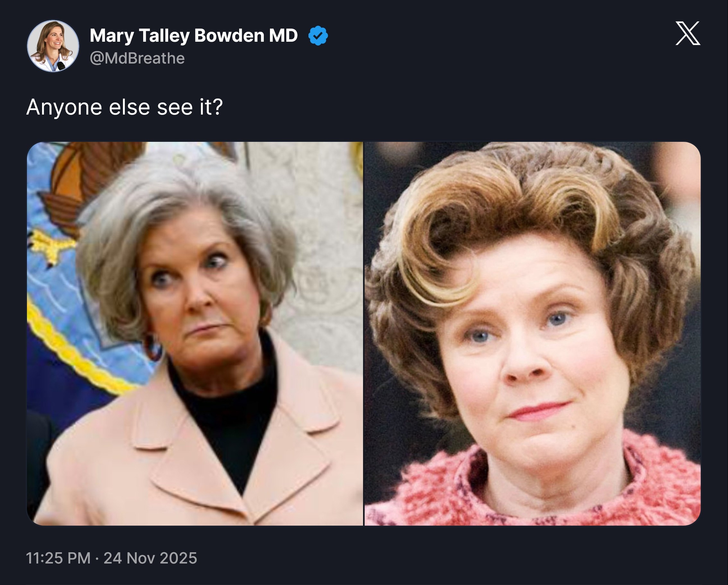
Task: Open Mary Talley Bowden's profile picture
Action: tap(53, 46)
